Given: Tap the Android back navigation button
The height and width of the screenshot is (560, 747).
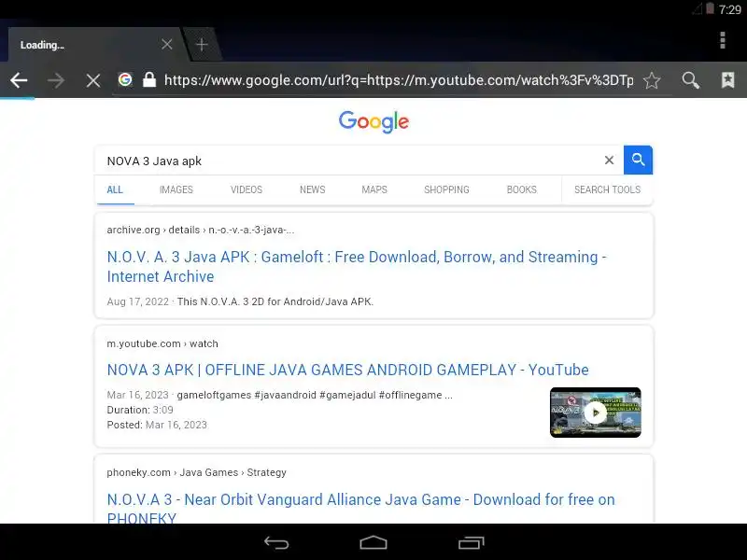Looking at the screenshot, I should click(276, 542).
